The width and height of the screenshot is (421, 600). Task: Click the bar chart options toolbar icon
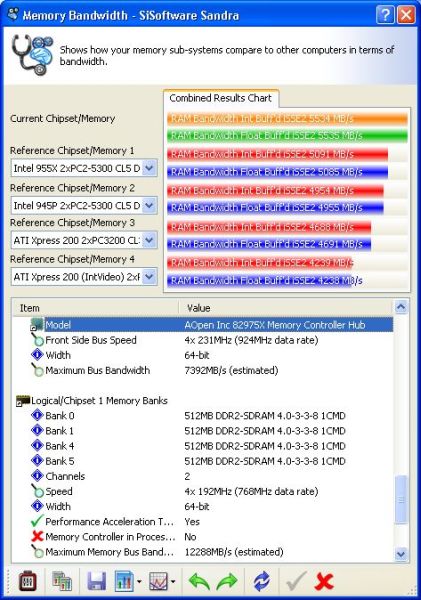point(124,581)
